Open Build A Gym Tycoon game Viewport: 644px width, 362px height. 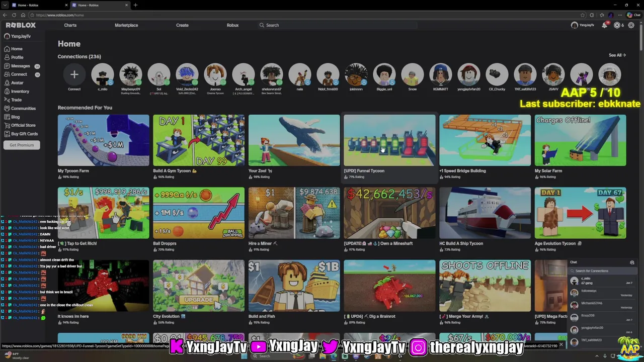click(x=199, y=140)
